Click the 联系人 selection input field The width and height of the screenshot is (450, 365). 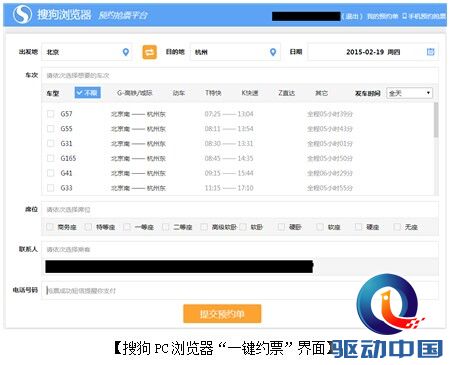[240, 249]
